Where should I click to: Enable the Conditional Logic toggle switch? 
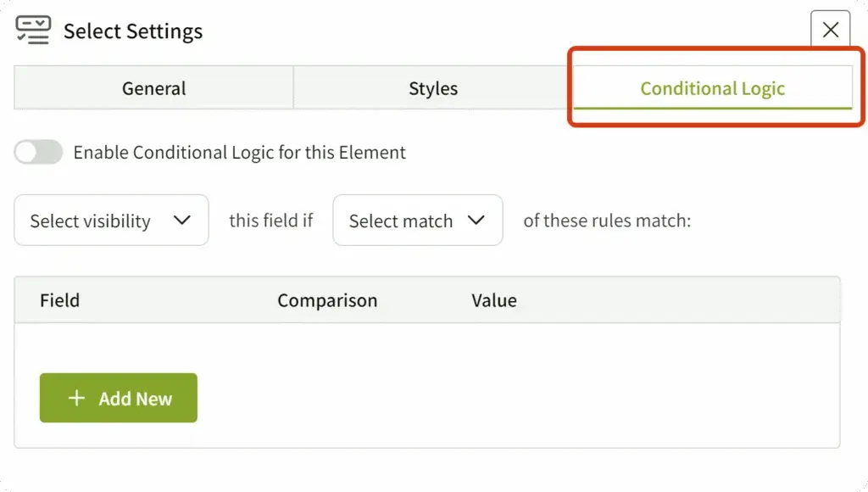pos(38,153)
